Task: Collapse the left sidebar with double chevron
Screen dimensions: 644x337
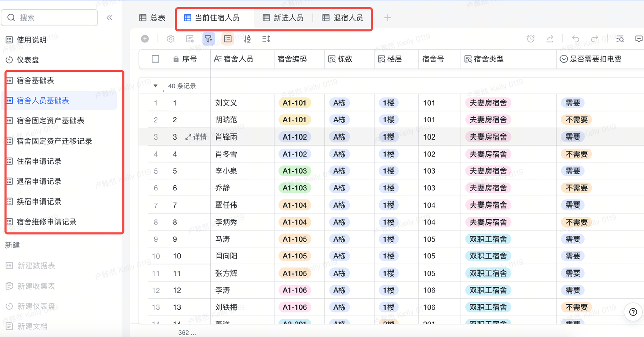Action: point(110,18)
